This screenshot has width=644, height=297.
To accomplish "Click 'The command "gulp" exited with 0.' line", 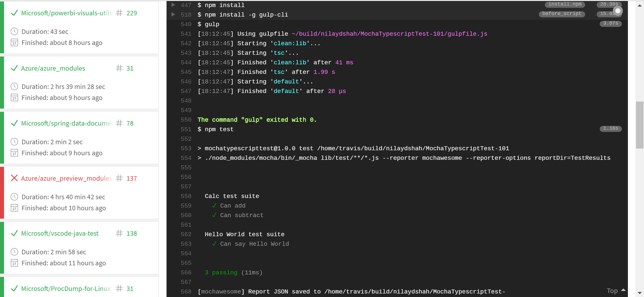I will pyautogui.click(x=257, y=120).
